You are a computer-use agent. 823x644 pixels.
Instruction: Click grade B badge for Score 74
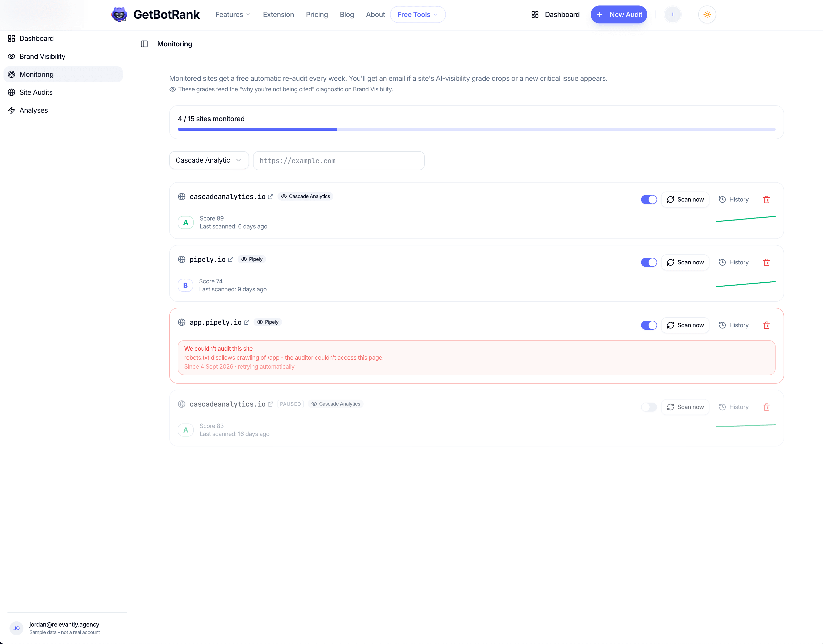pyautogui.click(x=185, y=285)
